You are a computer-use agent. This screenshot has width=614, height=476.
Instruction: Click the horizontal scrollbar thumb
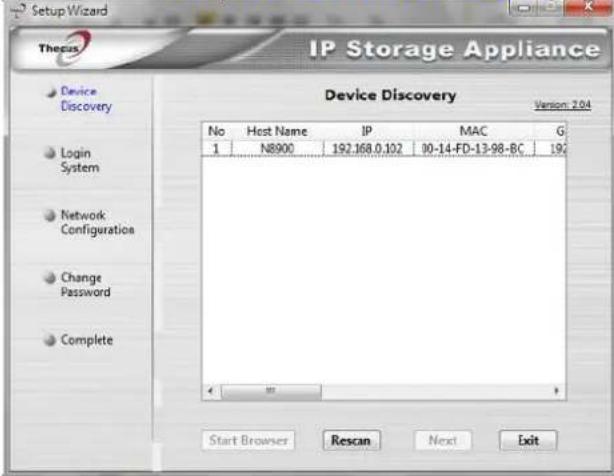271,391
